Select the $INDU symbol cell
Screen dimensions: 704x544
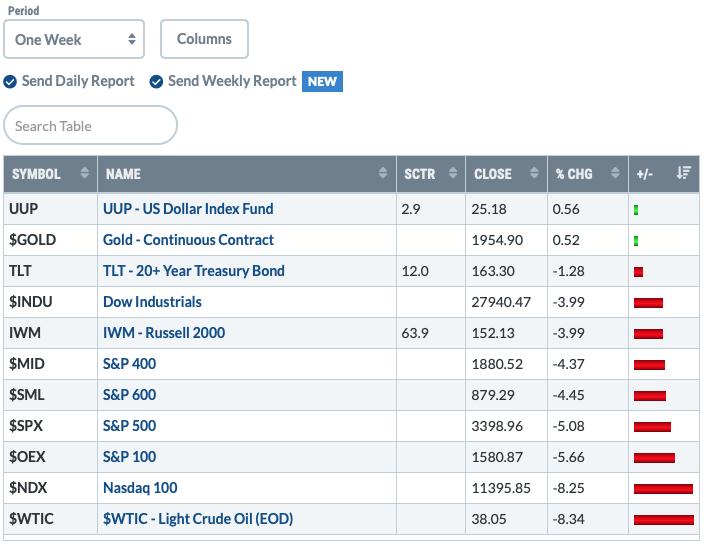coord(50,302)
